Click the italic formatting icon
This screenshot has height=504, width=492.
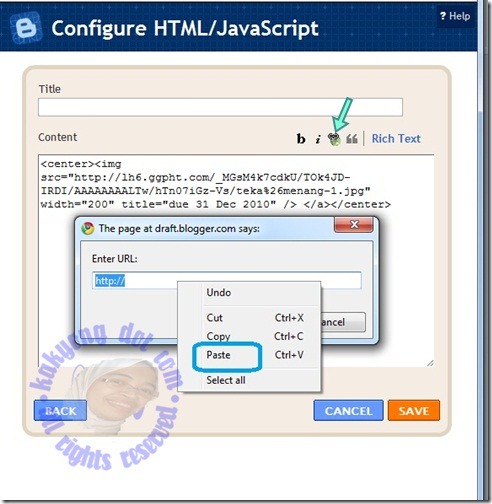[318, 139]
